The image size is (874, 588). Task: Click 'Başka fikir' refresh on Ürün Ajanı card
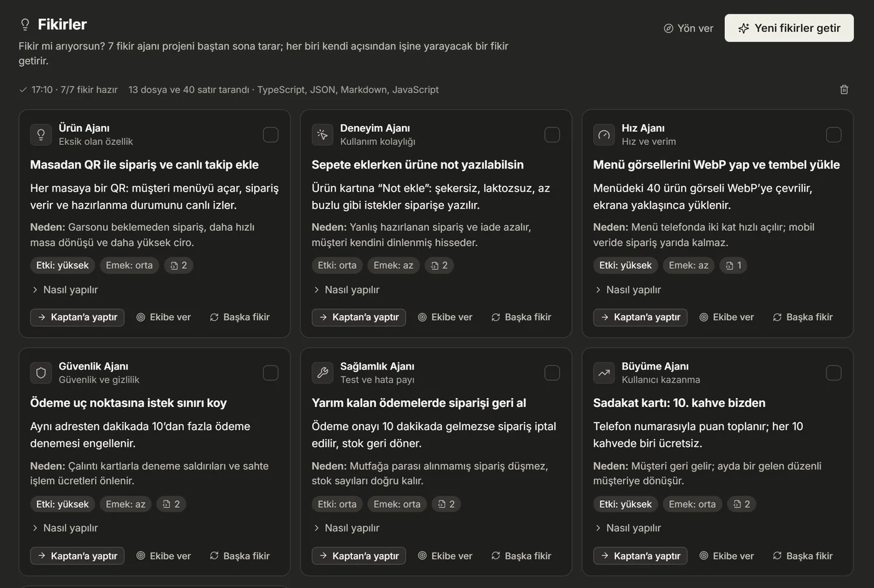(x=240, y=317)
